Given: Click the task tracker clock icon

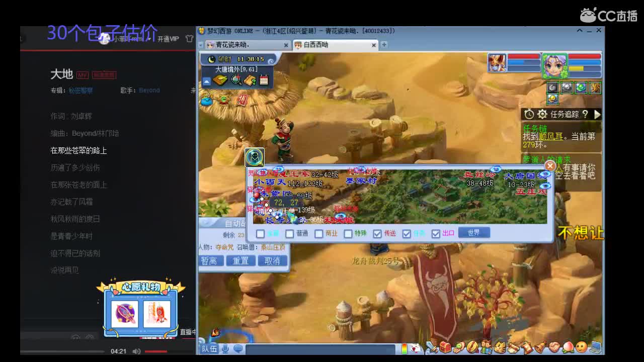Looking at the screenshot, I should 529,114.
